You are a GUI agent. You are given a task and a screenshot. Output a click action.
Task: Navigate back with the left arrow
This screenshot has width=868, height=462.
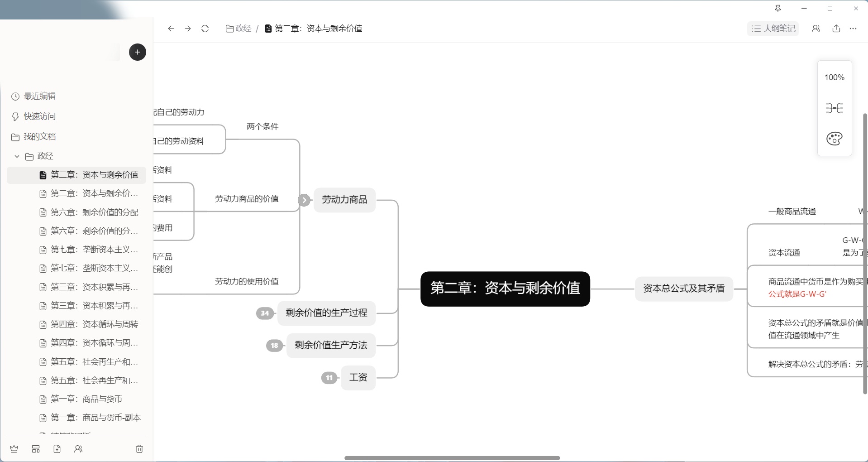click(171, 29)
